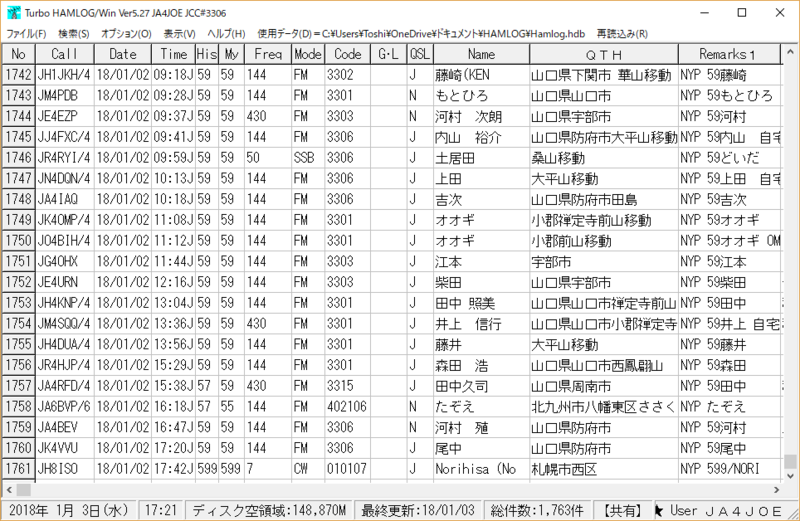
Task: Click the G·L column header
Action: pyautogui.click(x=388, y=54)
